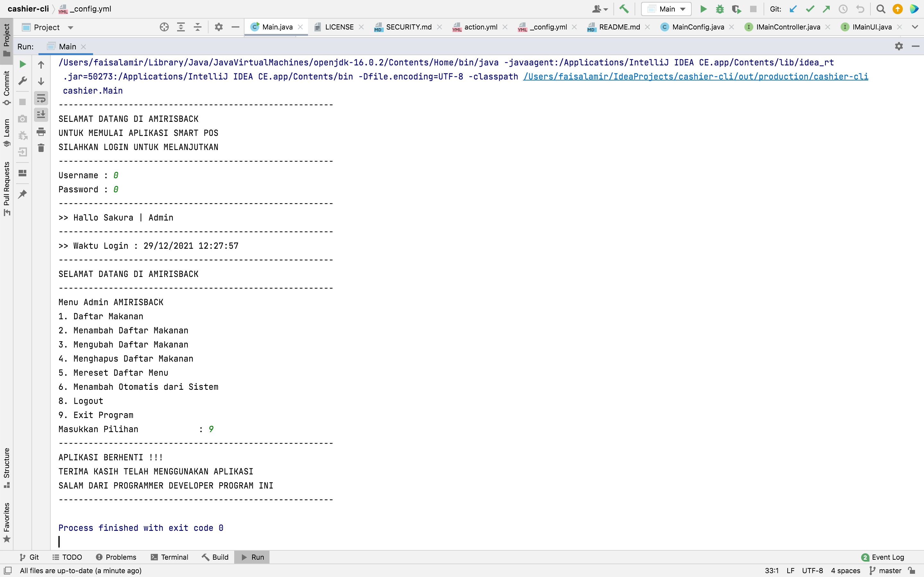This screenshot has height=577, width=924.
Task: Click the Git Update Project arrow
Action: pos(793,9)
